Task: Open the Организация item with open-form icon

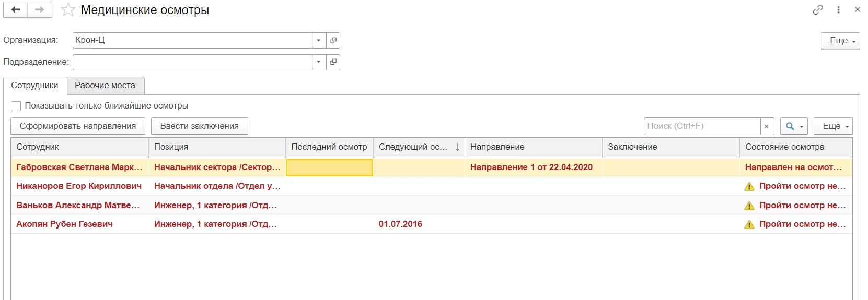Action: [x=333, y=40]
